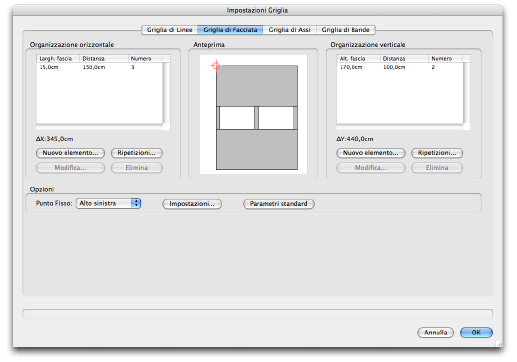The width and height of the screenshot is (517, 362).
Task: Click the Distanza column header in horizontal list
Action: pyautogui.click(x=104, y=59)
